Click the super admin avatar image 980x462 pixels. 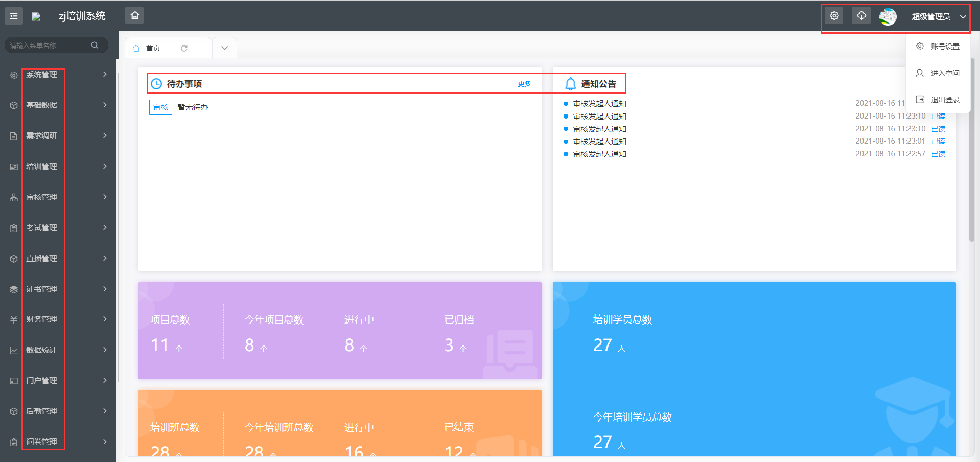[888, 16]
